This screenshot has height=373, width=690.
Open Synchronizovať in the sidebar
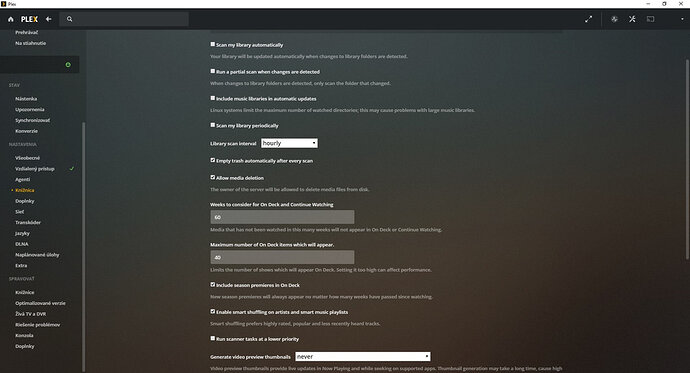(x=33, y=120)
